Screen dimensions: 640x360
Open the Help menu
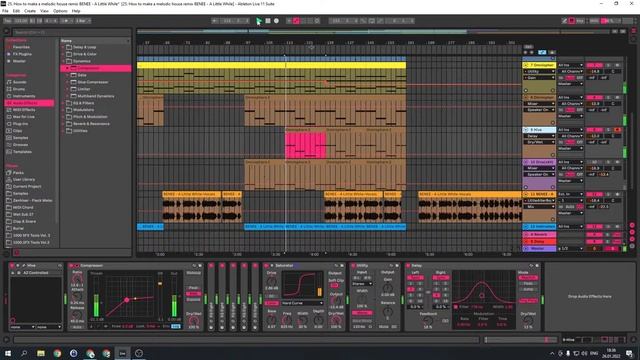pos(76,11)
